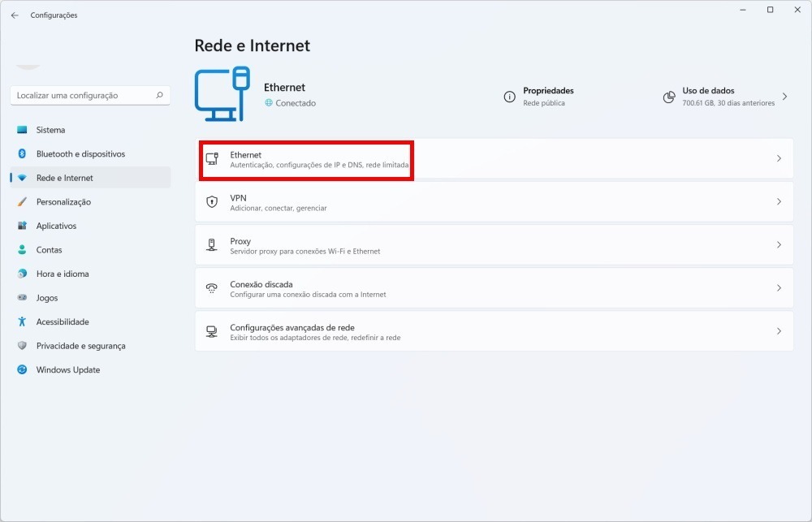Select Bluetooth e dispositivos in sidebar
Image resolution: width=812 pixels, height=522 pixels.
click(x=90, y=153)
